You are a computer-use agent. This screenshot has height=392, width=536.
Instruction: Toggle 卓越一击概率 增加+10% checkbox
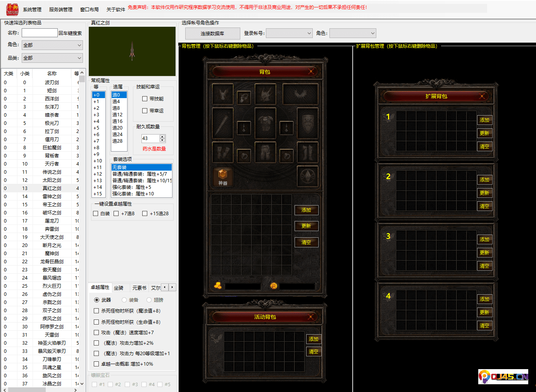(96, 364)
